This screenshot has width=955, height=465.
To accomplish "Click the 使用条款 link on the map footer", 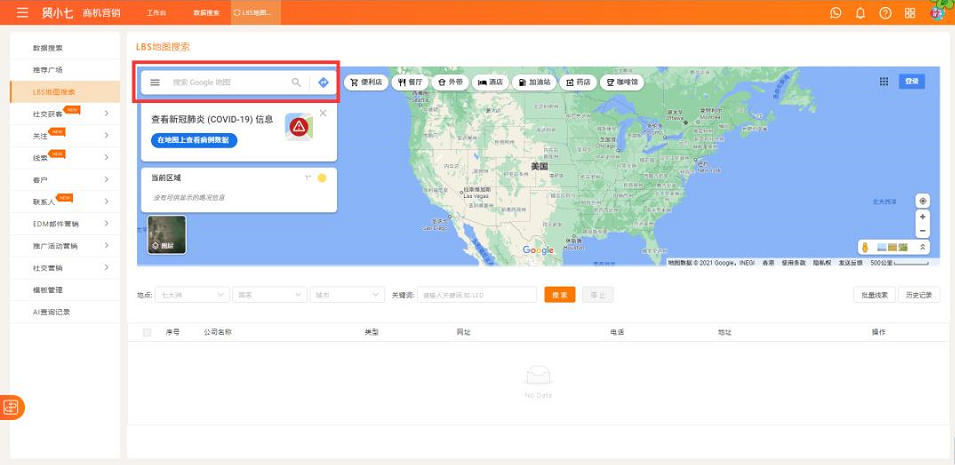I will tap(794, 263).
